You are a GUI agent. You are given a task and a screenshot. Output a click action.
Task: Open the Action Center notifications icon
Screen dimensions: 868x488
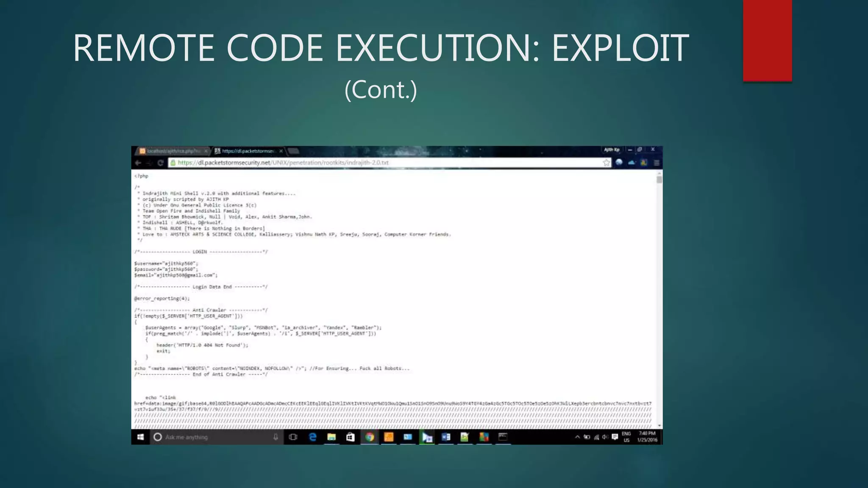point(615,437)
